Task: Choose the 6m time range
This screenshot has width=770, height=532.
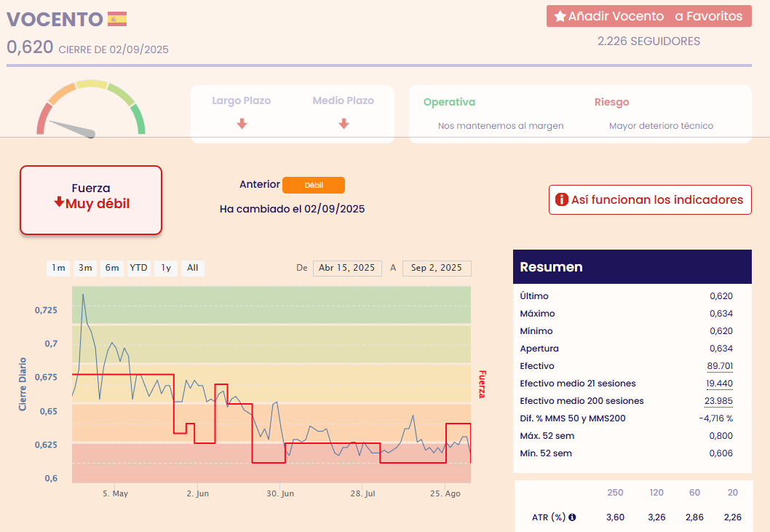Action: (112, 268)
